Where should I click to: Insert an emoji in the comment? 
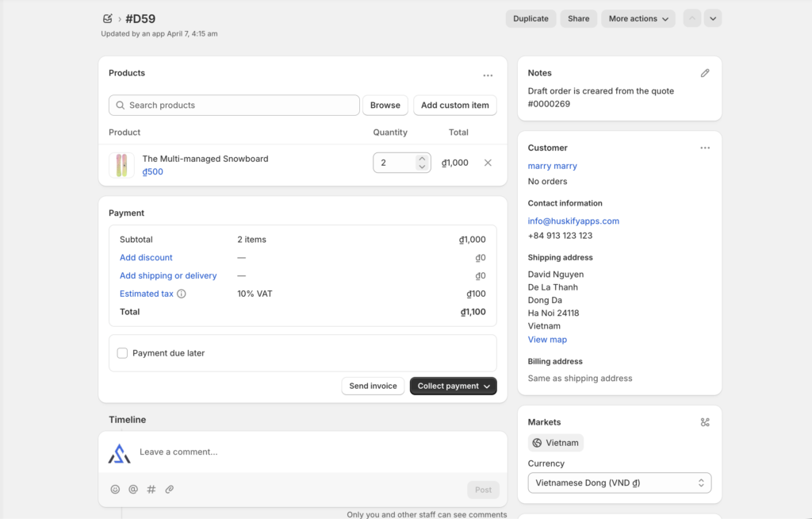115,490
